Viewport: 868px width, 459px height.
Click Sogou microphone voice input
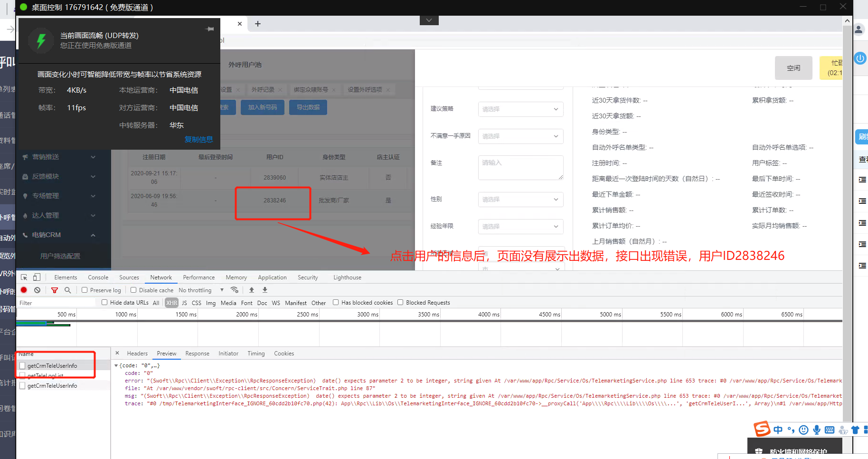coord(817,430)
